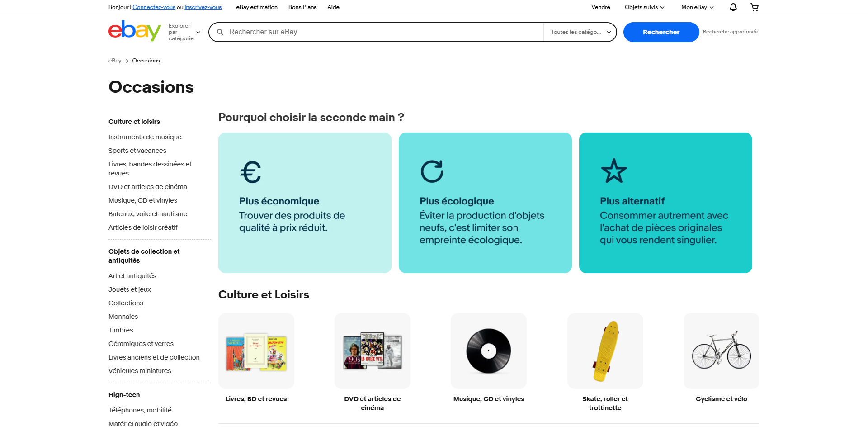The image size is (868, 431).
Task: Open Monnaies category link
Action: coord(123,317)
